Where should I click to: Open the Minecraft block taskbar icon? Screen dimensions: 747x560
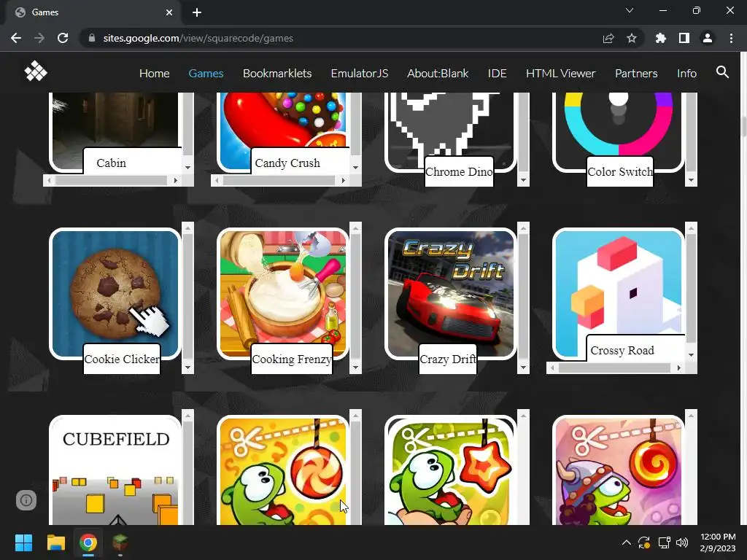click(120, 542)
